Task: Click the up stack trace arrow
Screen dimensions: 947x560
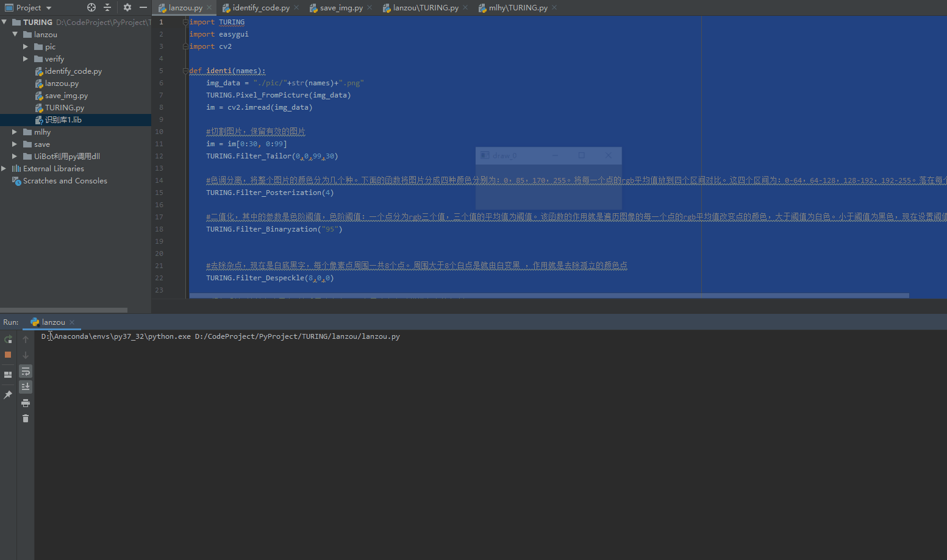Action: tap(26, 339)
